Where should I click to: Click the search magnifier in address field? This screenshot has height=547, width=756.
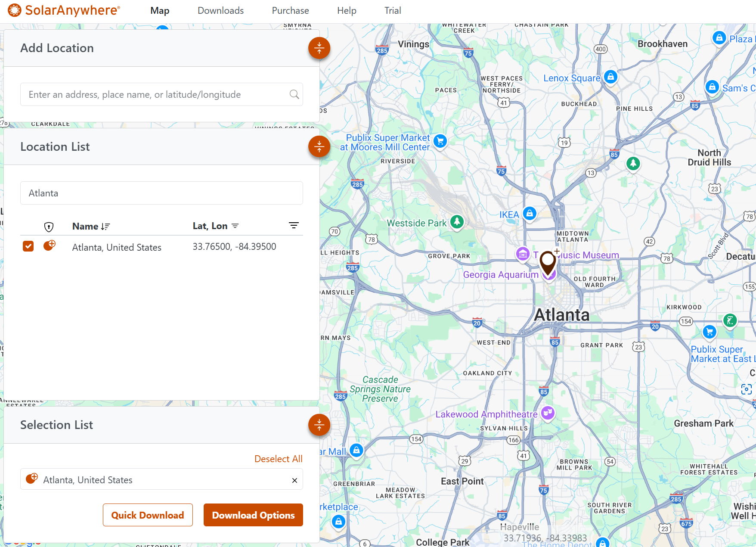tap(294, 94)
